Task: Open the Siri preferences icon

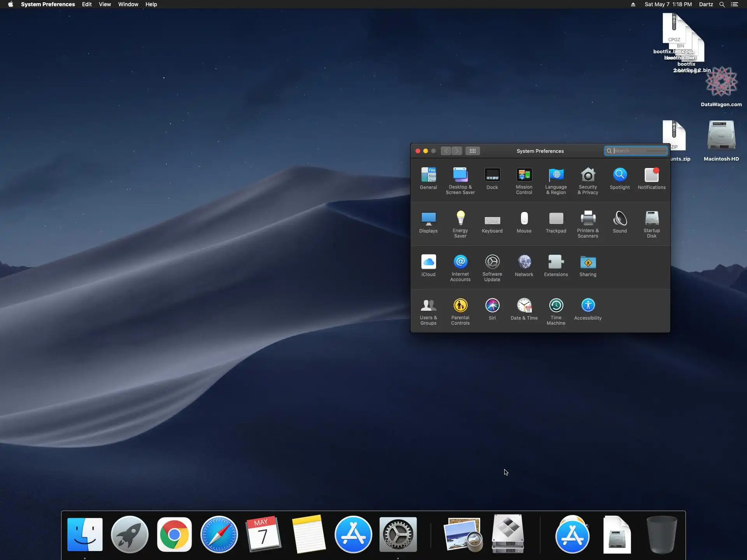Action: pyautogui.click(x=492, y=306)
